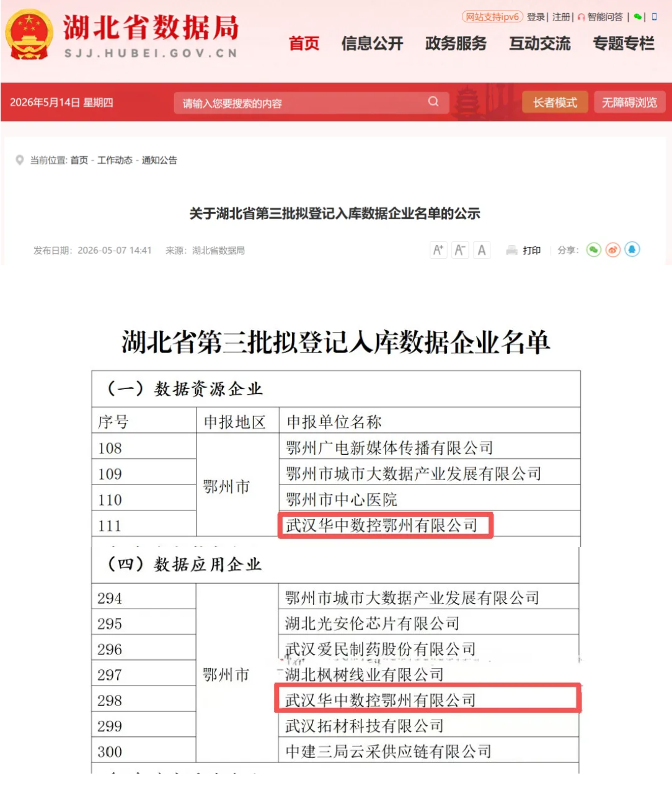
Task: Share article to WeChat
Action: [x=594, y=249]
